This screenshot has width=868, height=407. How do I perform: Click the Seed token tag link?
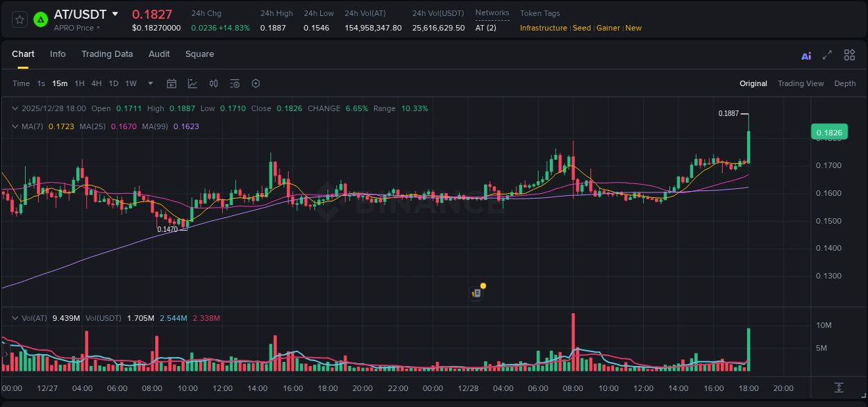pyautogui.click(x=581, y=28)
